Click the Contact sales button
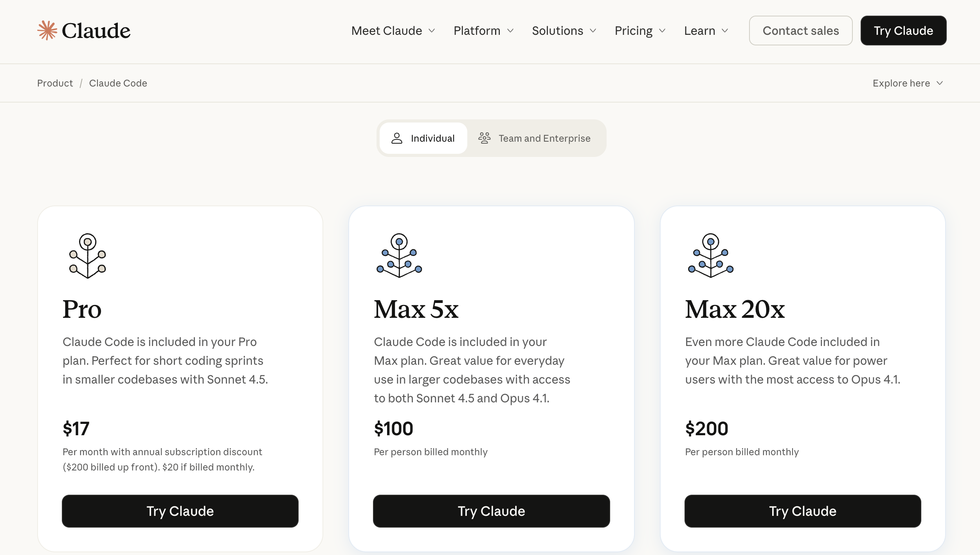The width and height of the screenshot is (980, 555). tap(800, 31)
